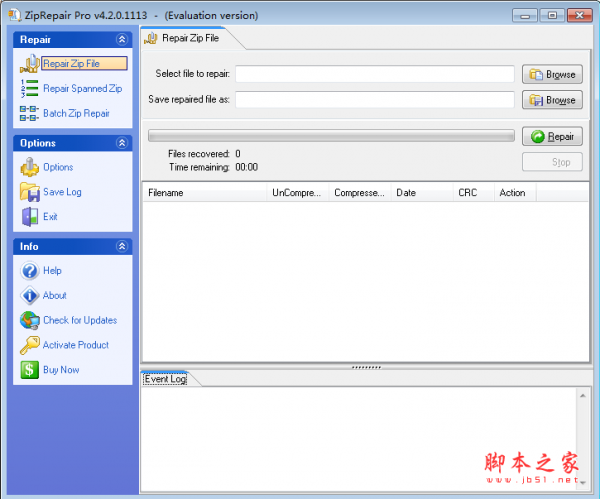This screenshot has width=600, height=499.
Task: Sort by UnCompressed column header
Action: click(298, 193)
